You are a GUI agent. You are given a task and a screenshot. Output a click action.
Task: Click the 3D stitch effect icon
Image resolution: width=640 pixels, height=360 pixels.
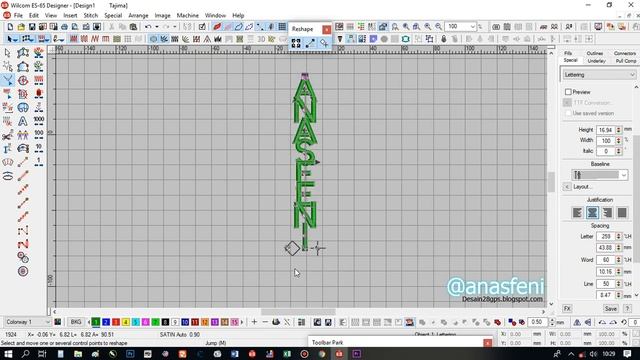261,39
